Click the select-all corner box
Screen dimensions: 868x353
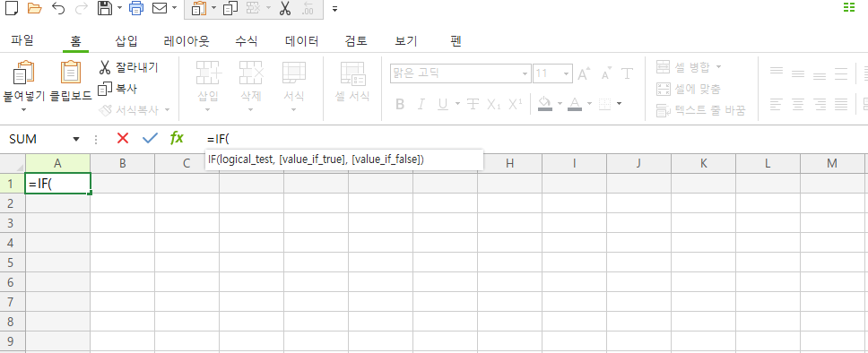pyautogui.click(x=13, y=164)
